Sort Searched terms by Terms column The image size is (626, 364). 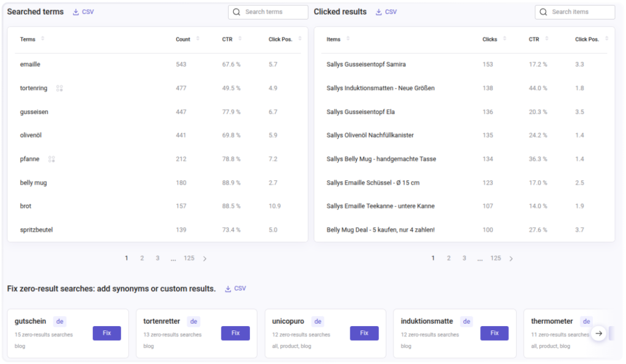point(43,38)
